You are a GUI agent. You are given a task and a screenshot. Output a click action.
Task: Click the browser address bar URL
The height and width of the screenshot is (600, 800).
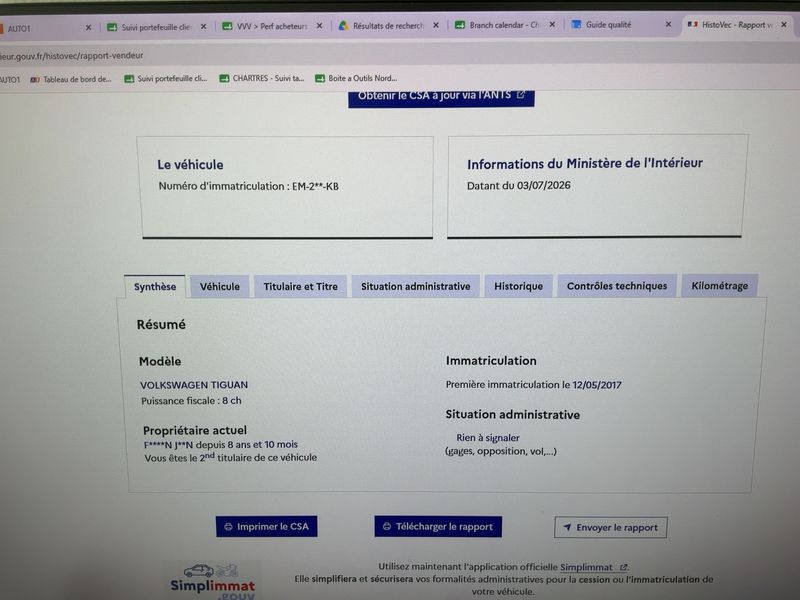tap(71, 56)
